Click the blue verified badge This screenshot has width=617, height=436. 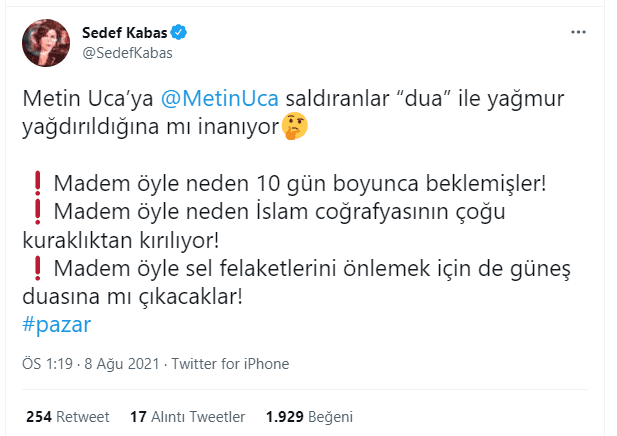[x=180, y=31]
